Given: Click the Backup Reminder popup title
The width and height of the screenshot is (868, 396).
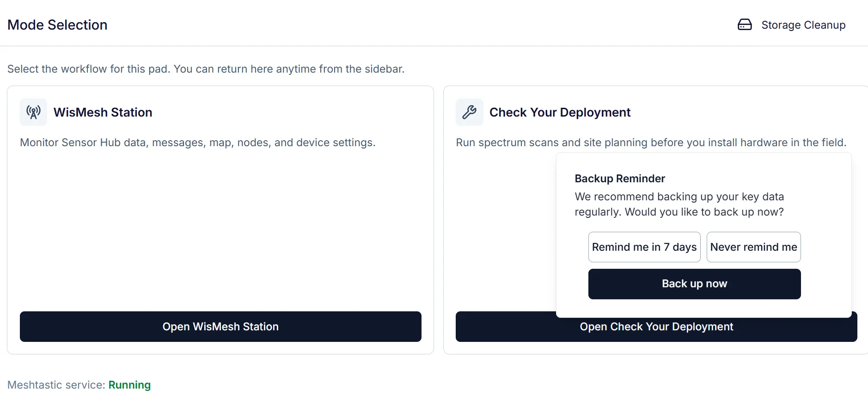Looking at the screenshot, I should (620, 179).
